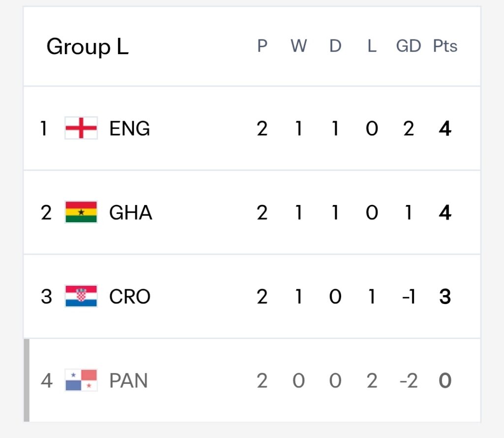
Task: Select rank number 2 in Ghana row
Action: click(46, 212)
